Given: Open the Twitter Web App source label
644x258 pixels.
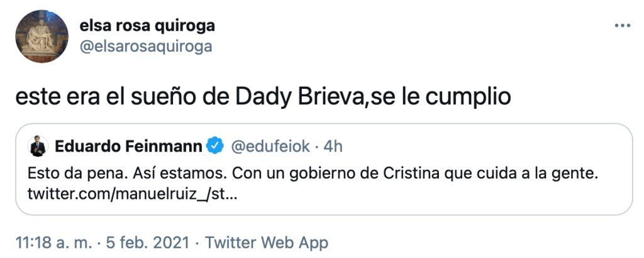Looking at the screenshot, I should point(267,243).
